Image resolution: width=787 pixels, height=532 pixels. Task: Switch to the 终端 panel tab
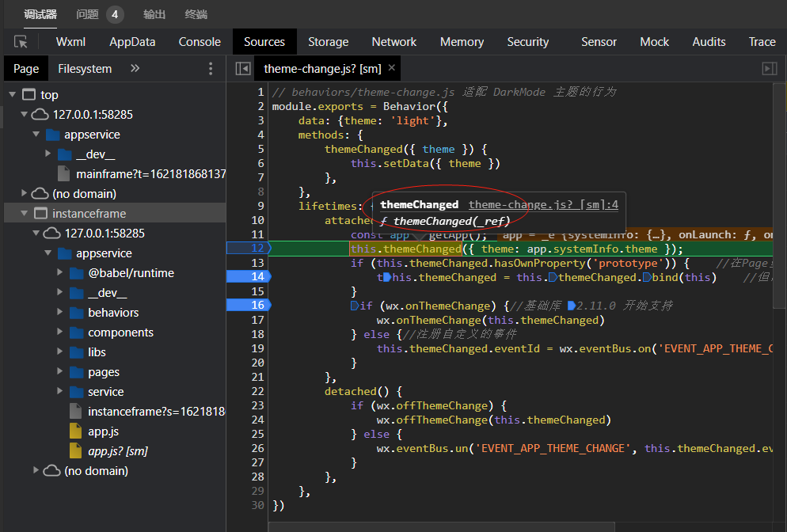[x=196, y=14]
